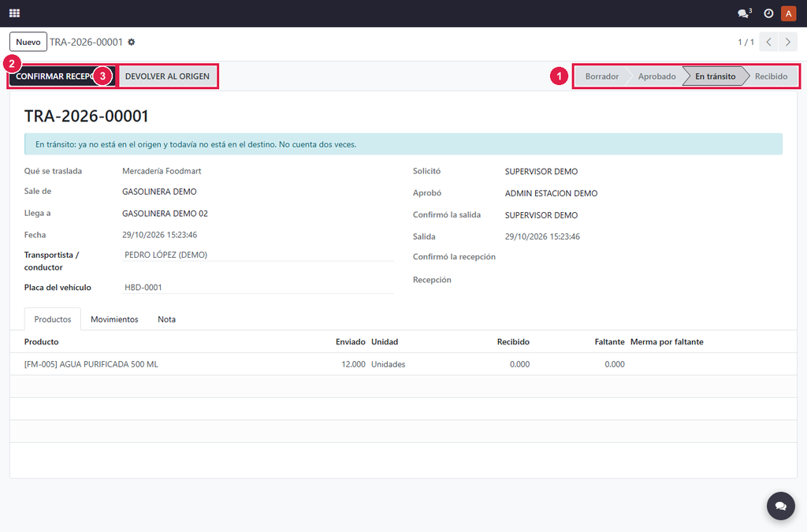Click the En tránsito info banner

(x=403, y=144)
